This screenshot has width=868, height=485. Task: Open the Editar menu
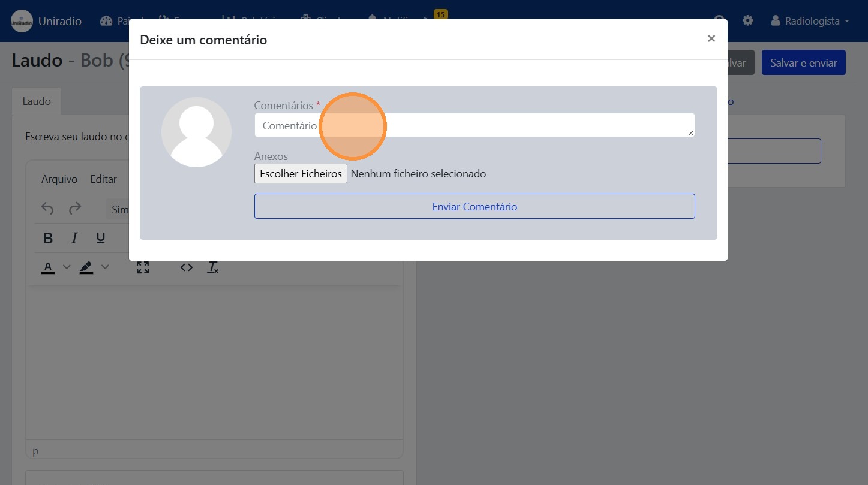click(x=103, y=179)
